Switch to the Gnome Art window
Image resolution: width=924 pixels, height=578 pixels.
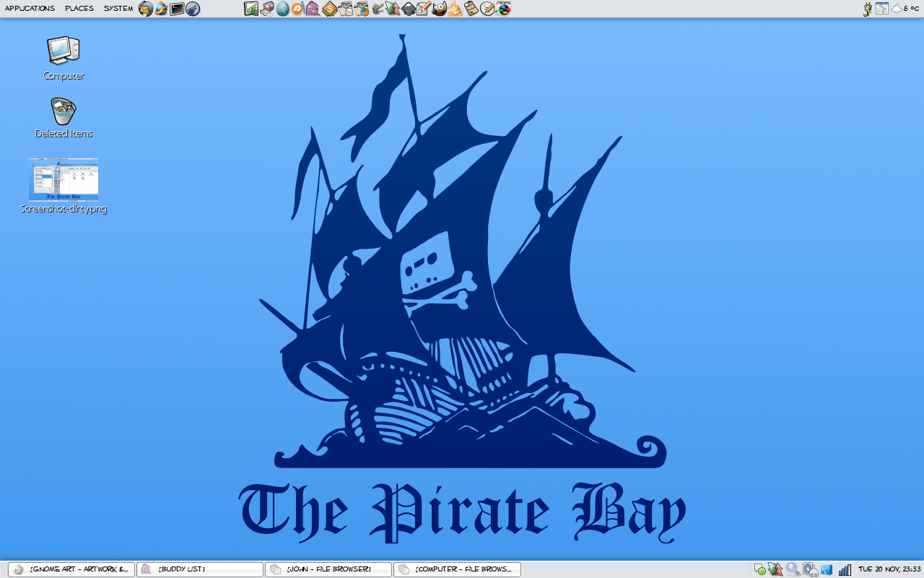tap(71, 569)
